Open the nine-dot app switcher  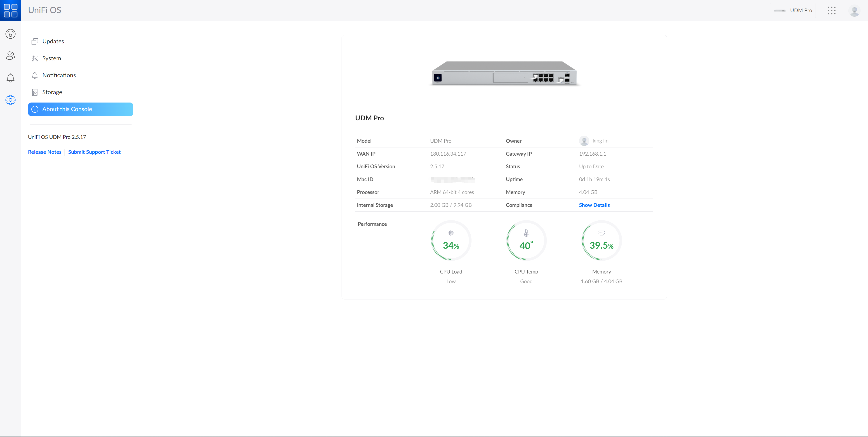[831, 10]
